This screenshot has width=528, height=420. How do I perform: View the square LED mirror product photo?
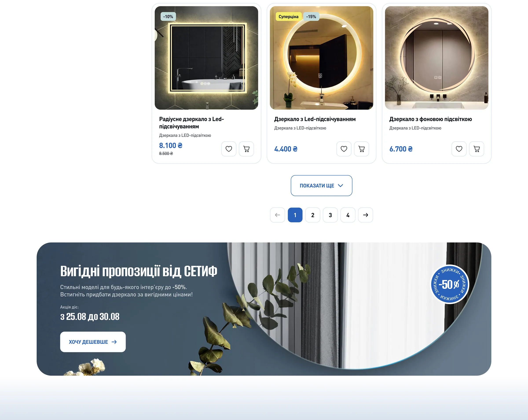pyautogui.click(x=206, y=58)
